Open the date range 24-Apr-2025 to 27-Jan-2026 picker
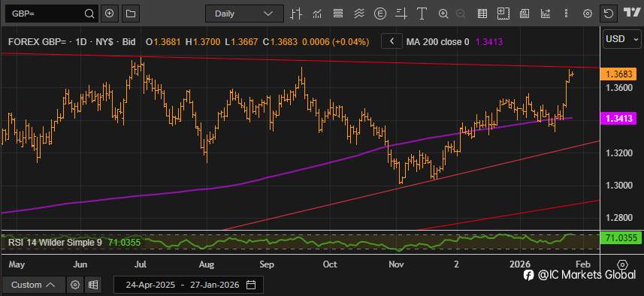This screenshot has width=644, height=296. [188, 285]
